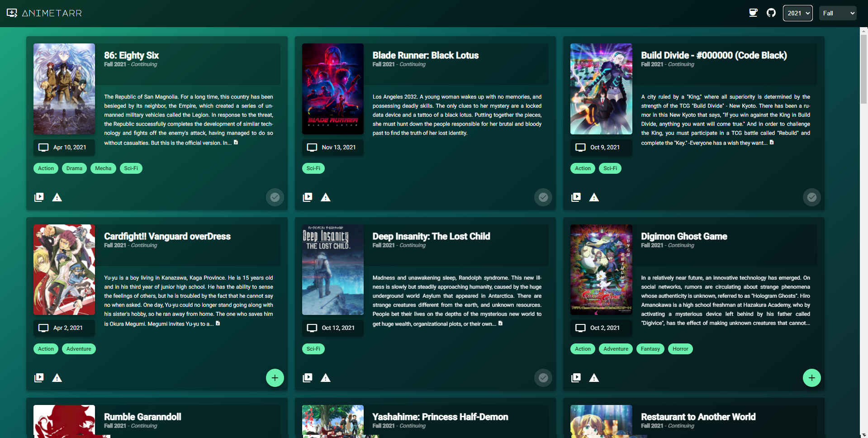
Task: Click the Digimon Ghost Game title
Action: pyautogui.click(x=684, y=236)
